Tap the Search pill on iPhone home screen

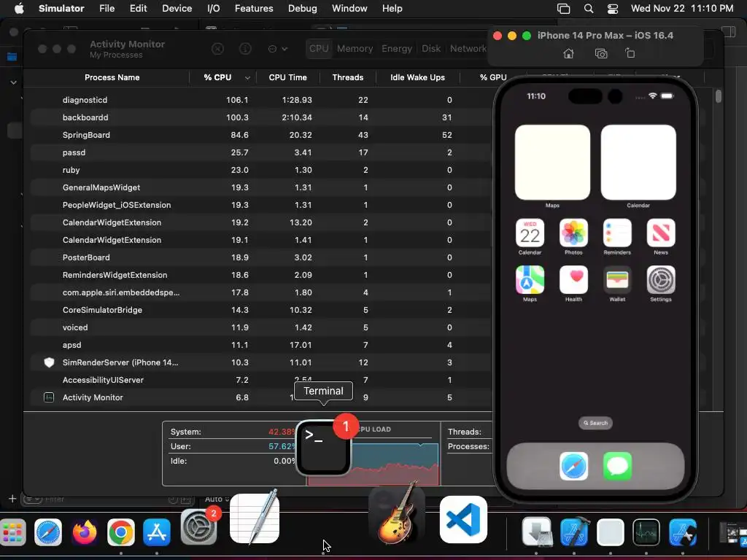tap(595, 423)
